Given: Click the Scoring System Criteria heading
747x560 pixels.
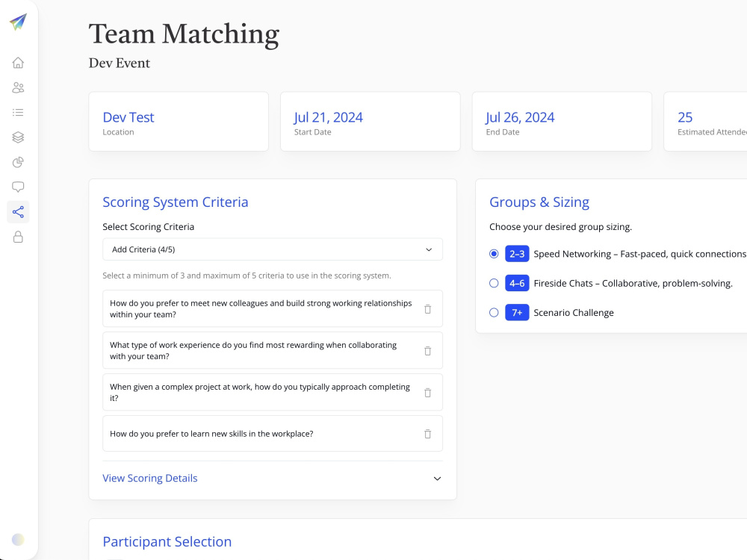Looking at the screenshot, I should [176, 202].
